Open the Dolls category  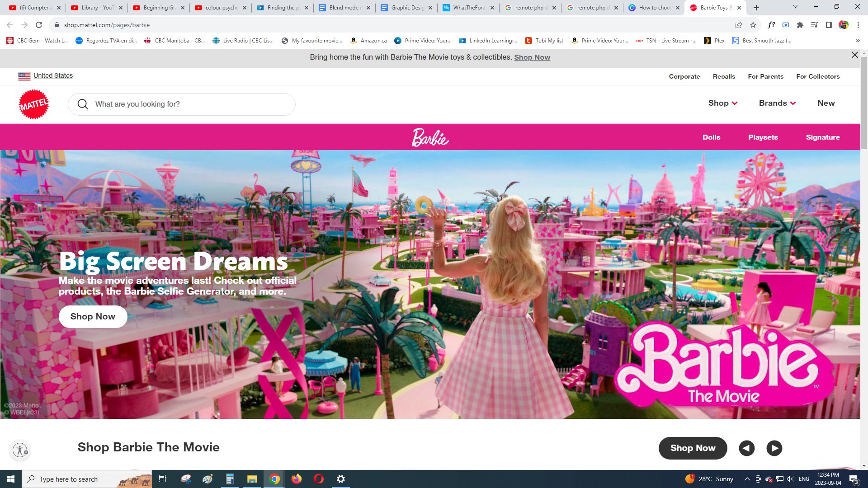click(x=711, y=137)
